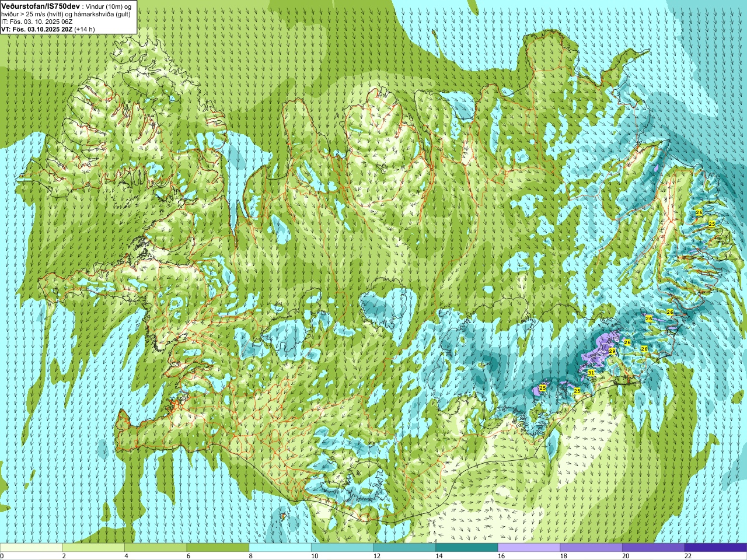Click the legend scale value 2
The width and height of the screenshot is (747, 560).
click(64, 556)
